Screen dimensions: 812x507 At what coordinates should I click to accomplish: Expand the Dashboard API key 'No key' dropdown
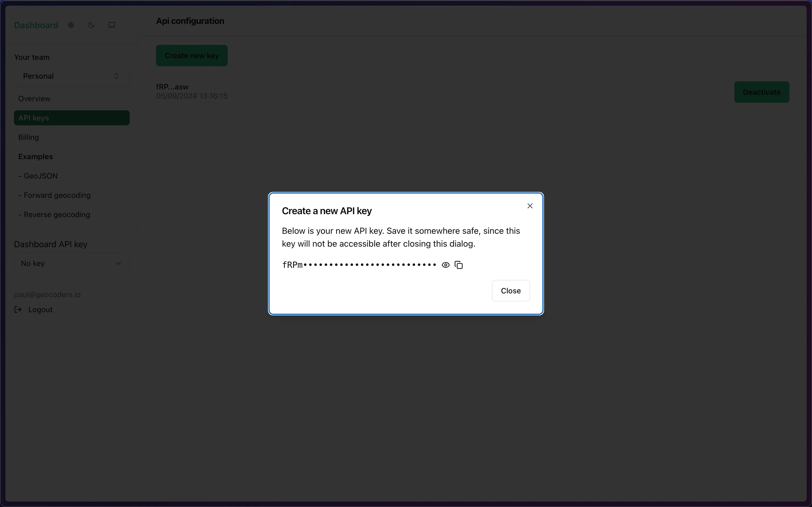coord(72,264)
